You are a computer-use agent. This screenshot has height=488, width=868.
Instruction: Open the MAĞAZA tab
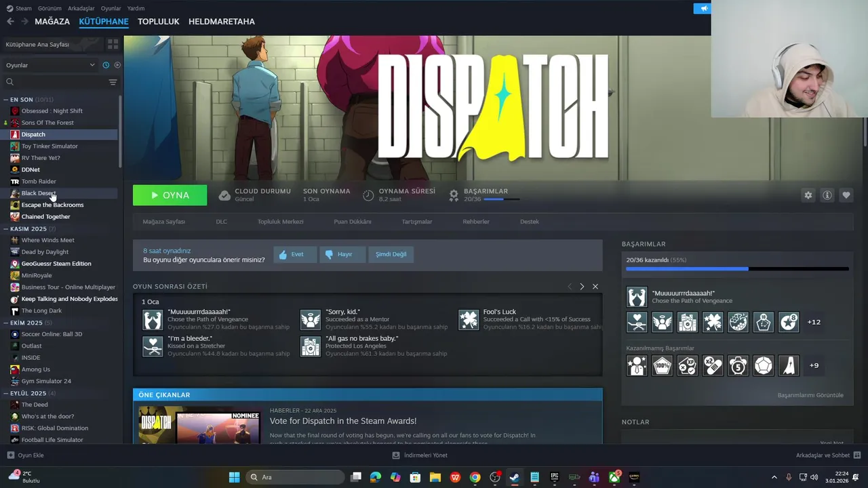(x=52, y=22)
